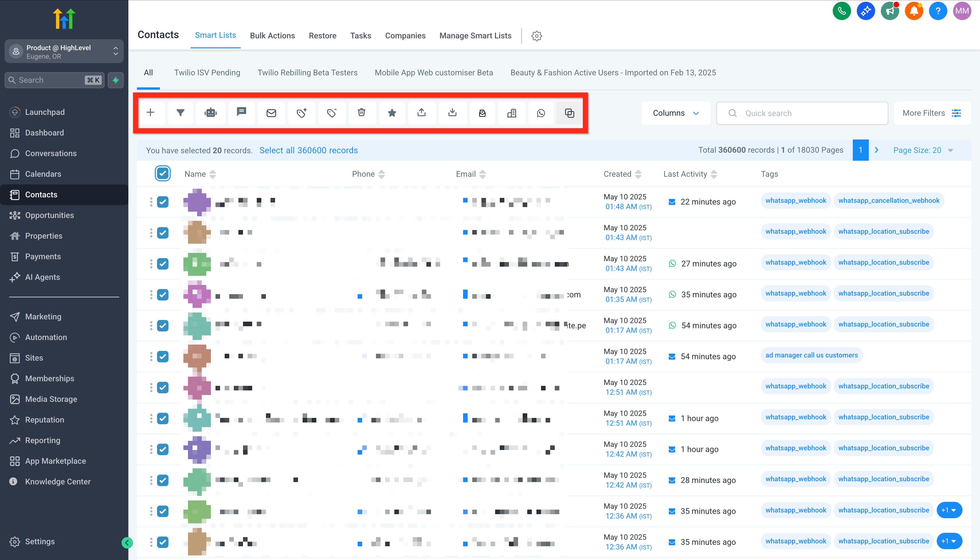Click the delete contacts trash icon
This screenshot has height=560, width=980.
tap(361, 113)
